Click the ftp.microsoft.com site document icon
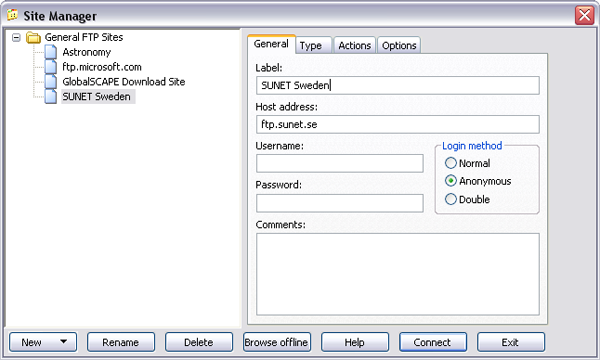Screen dimensions: 600x360 tap(51, 67)
